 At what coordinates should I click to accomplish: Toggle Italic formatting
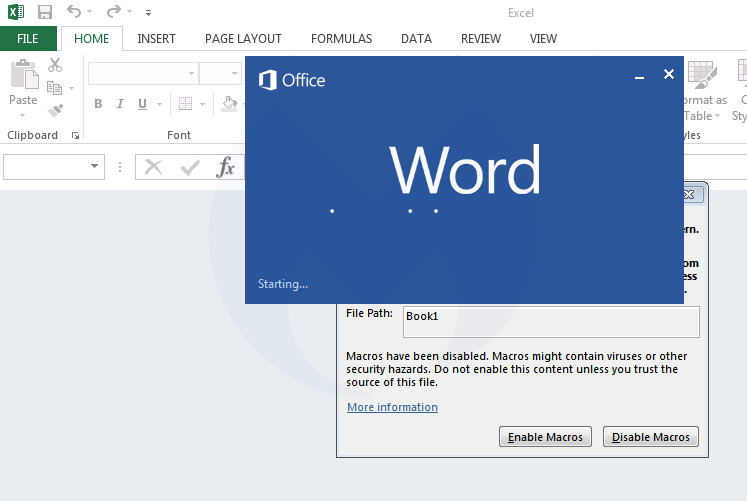pyautogui.click(x=120, y=104)
